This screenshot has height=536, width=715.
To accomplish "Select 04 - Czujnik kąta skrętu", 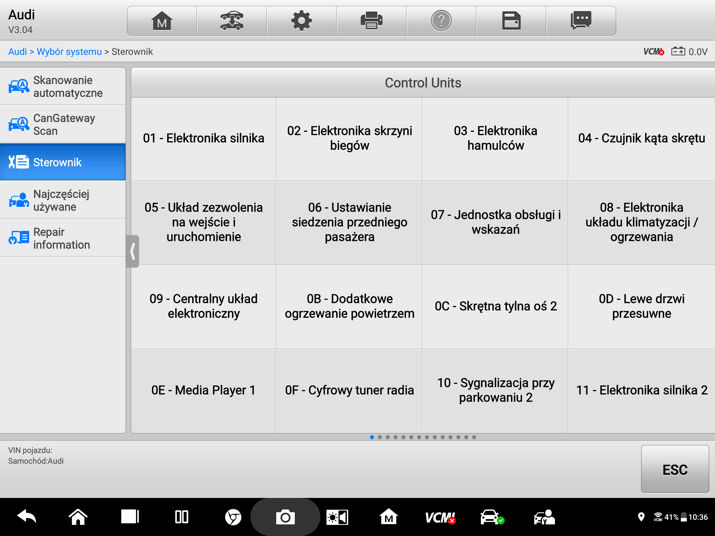I will 642,138.
